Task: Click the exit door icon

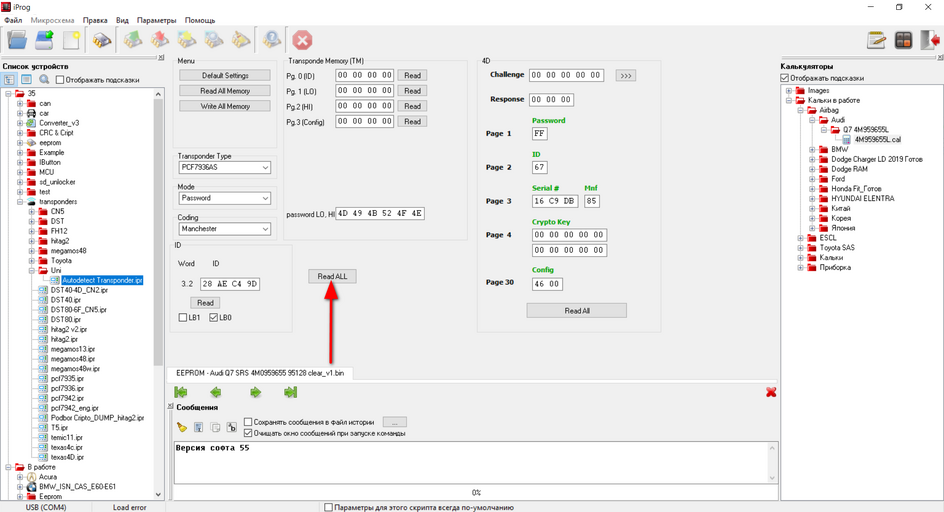Action: click(930, 40)
